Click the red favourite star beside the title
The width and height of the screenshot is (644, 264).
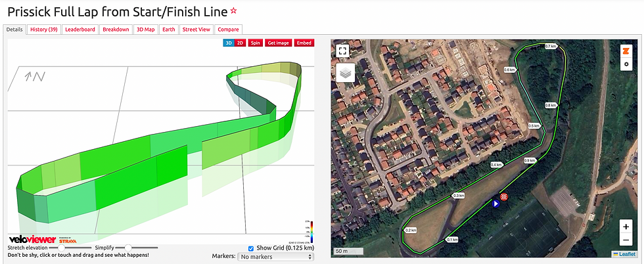(234, 11)
